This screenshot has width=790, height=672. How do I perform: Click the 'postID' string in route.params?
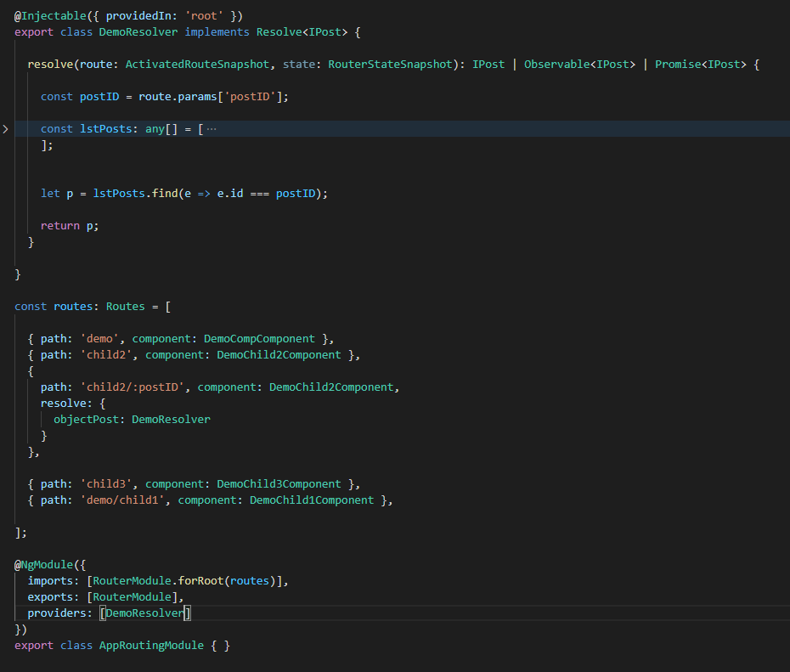250,97
